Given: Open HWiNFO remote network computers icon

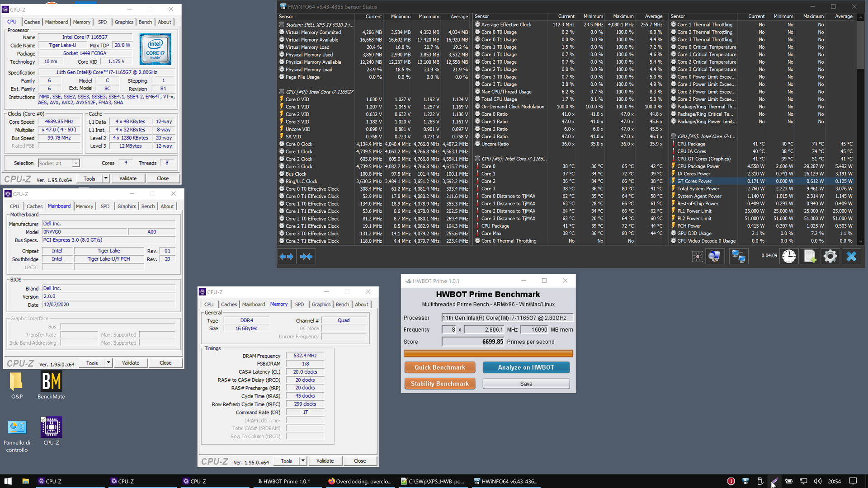Looking at the screenshot, I should (x=738, y=256).
